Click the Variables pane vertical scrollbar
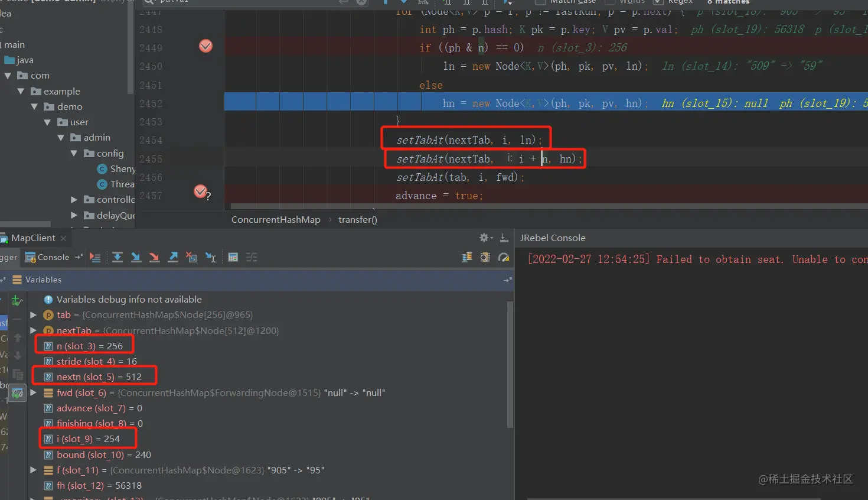 coord(510,363)
